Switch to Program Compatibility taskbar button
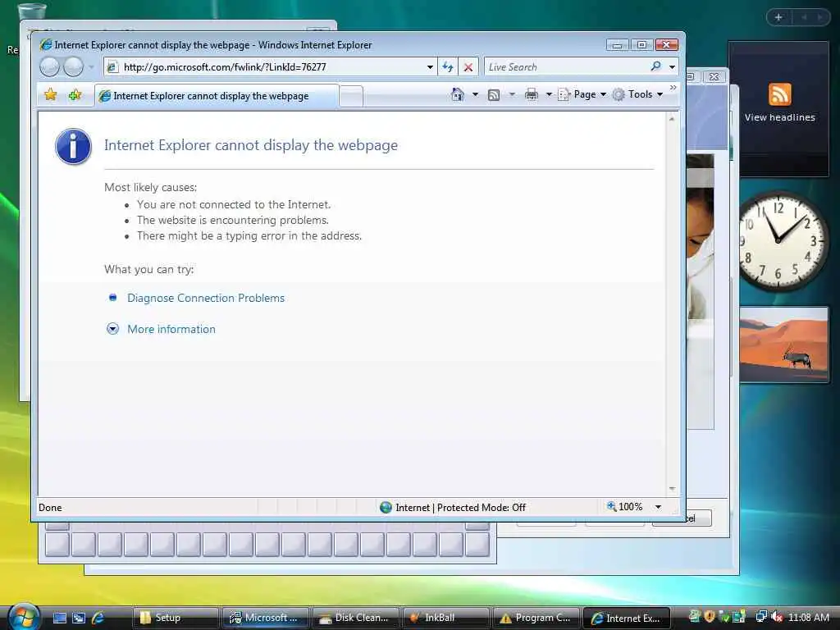840x630 pixels. [536, 618]
